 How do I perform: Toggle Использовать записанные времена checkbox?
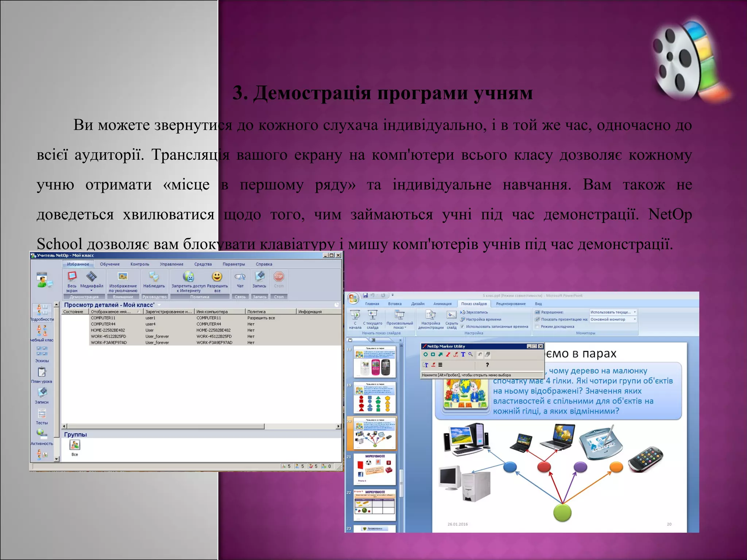[462, 327]
